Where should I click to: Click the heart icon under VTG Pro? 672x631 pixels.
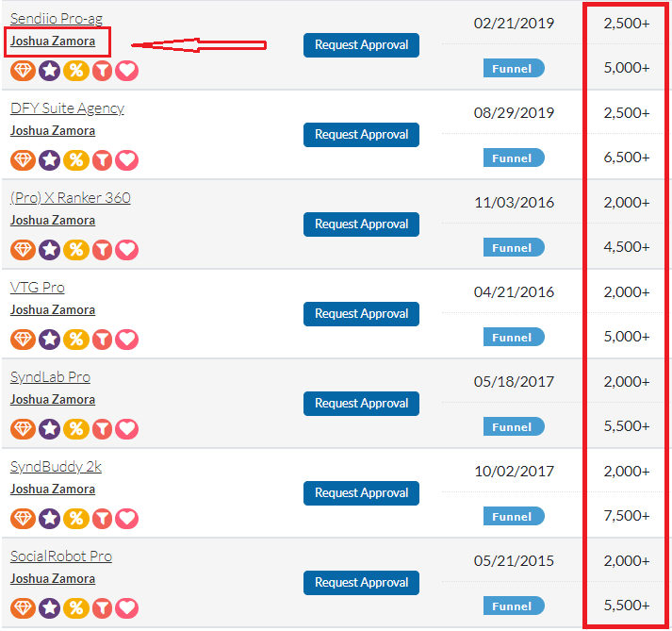coord(127,340)
